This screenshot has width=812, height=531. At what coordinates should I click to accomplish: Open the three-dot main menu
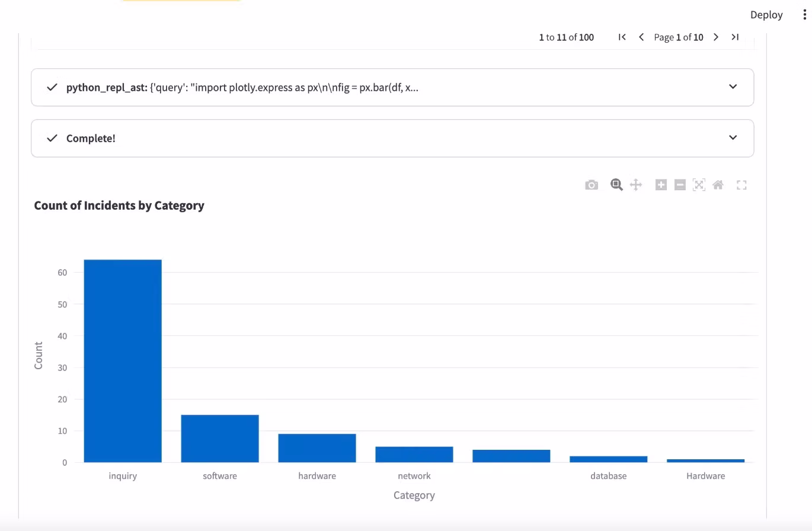(x=804, y=15)
